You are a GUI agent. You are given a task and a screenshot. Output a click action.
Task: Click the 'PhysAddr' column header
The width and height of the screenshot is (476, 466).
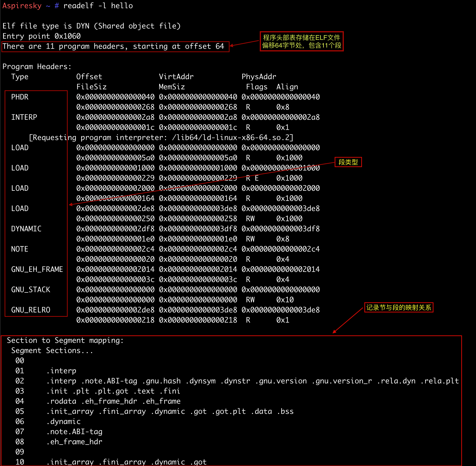[x=259, y=77]
